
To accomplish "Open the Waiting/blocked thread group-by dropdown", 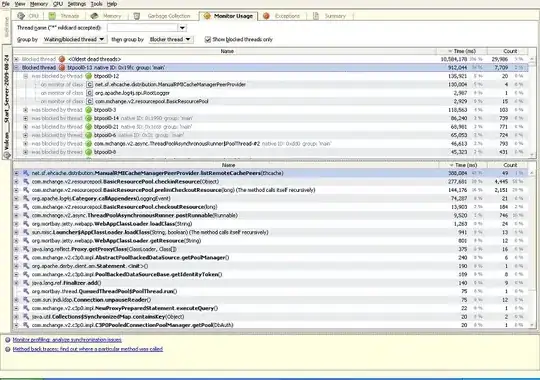I will [x=74, y=39].
